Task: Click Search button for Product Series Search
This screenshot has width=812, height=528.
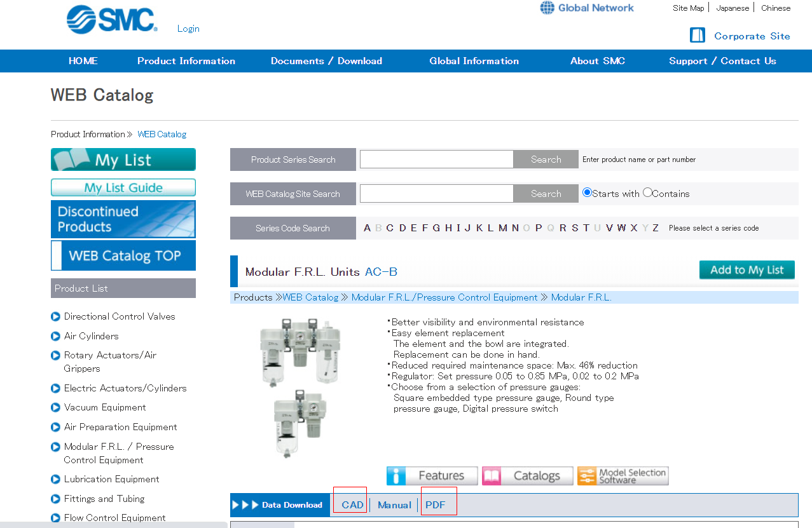Action: (546, 159)
